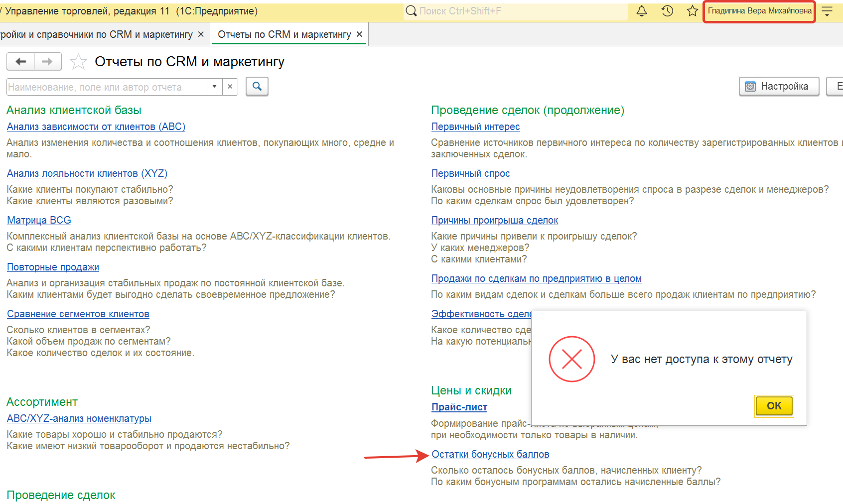Viewport: 843px width, 504px height.
Task: Open the Настройка button
Action: point(779,86)
